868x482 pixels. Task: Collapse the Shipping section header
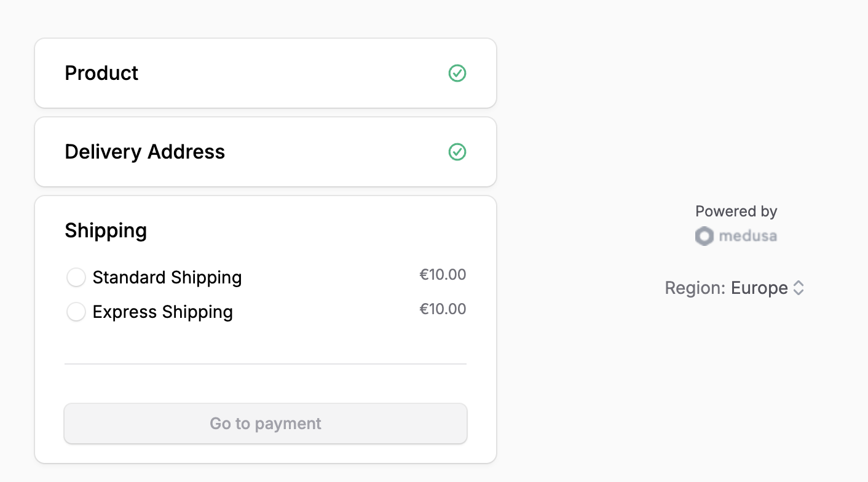click(x=106, y=231)
